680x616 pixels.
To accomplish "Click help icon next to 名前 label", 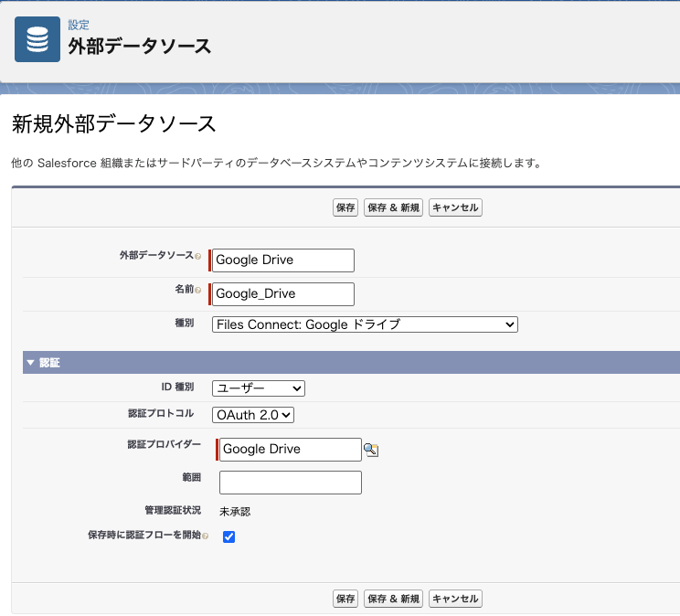I will (x=197, y=290).
